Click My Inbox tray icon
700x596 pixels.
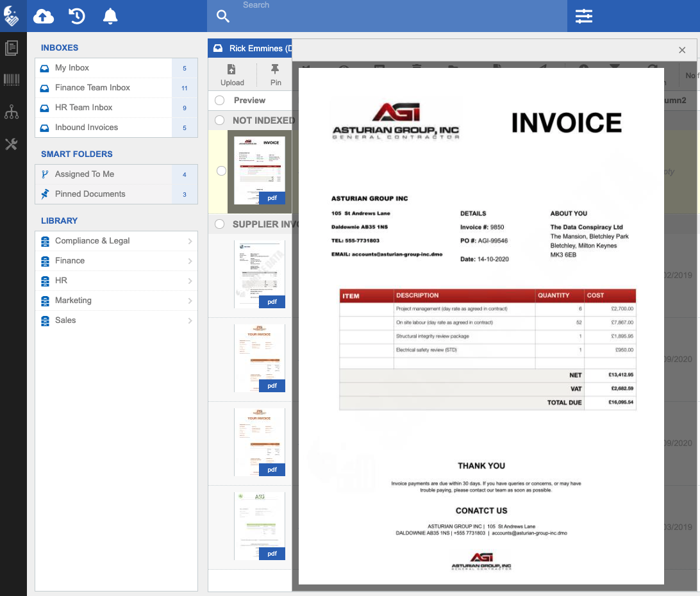pos(45,69)
